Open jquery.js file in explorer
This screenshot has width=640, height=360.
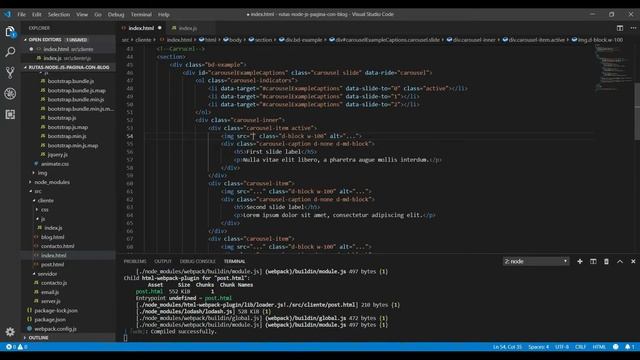[x=57, y=155]
